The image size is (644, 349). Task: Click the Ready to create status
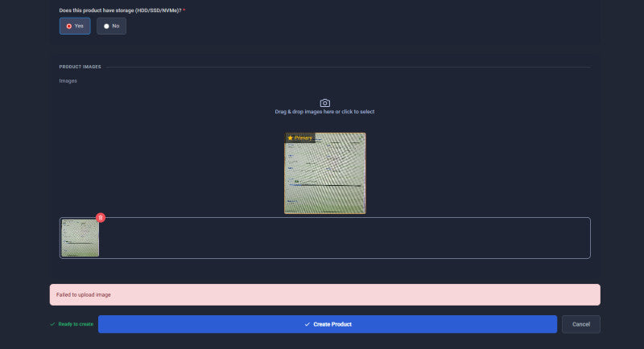72,324
